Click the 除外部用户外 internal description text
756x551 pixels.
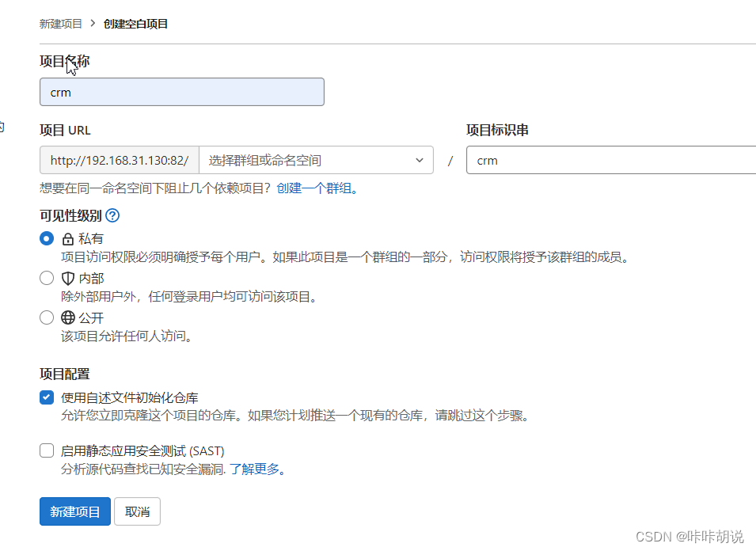(189, 296)
